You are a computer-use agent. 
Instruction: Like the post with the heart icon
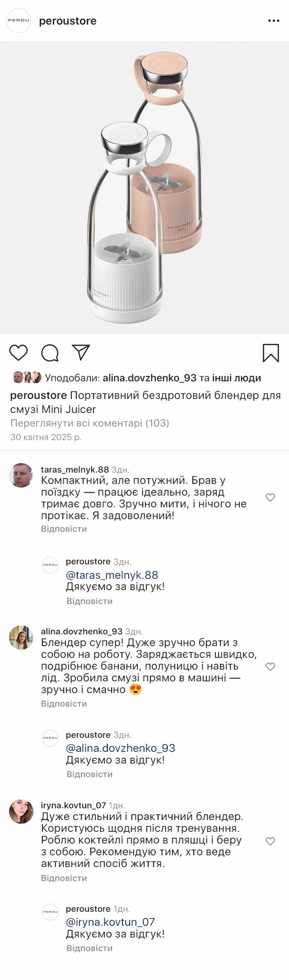[x=19, y=352]
